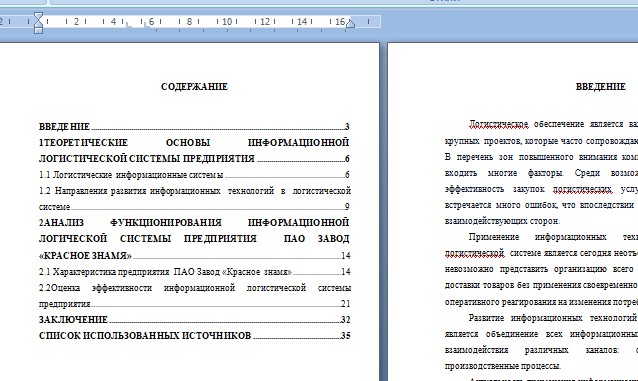638x381 pixels.
Task: Click page number 21 in contents
Action: (x=345, y=304)
